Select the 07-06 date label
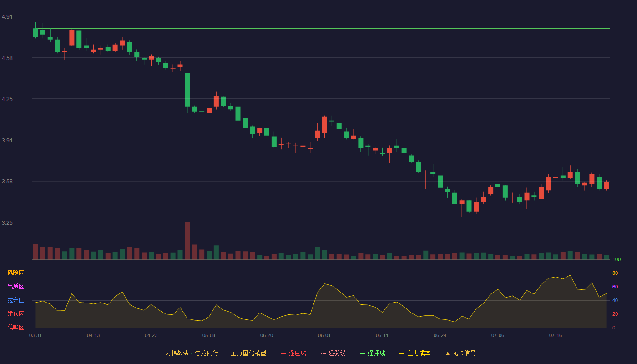 pyautogui.click(x=498, y=335)
